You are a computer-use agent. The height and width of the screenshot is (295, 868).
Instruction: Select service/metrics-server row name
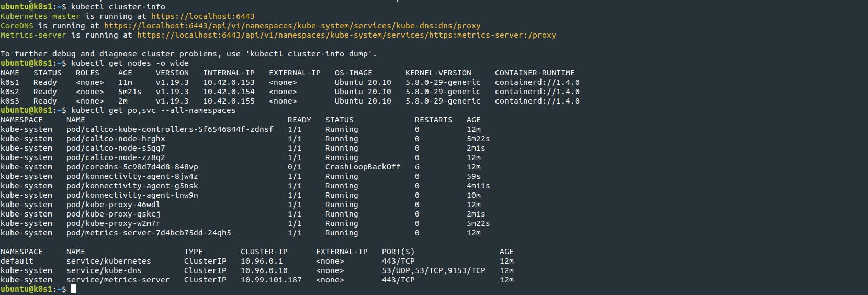coord(118,280)
